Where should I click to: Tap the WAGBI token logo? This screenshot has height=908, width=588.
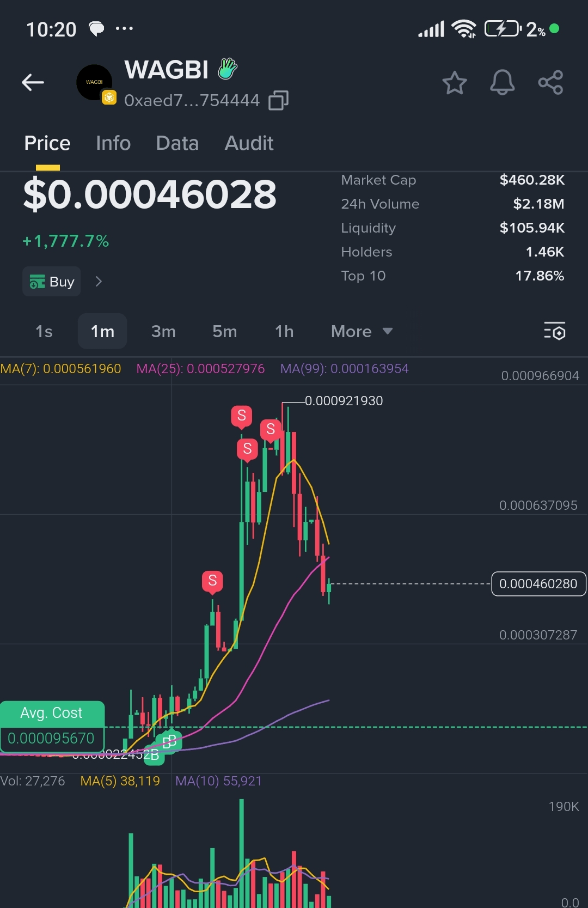click(x=94, y=82)
